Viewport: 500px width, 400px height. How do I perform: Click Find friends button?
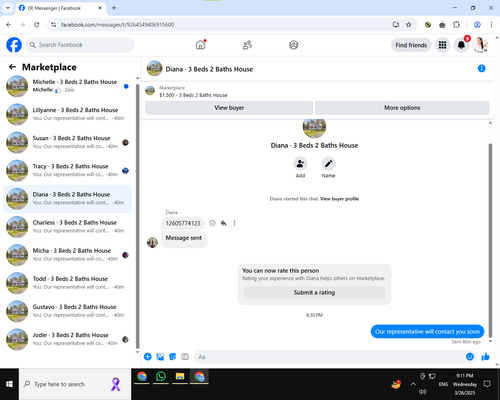[x=411, y=45]
